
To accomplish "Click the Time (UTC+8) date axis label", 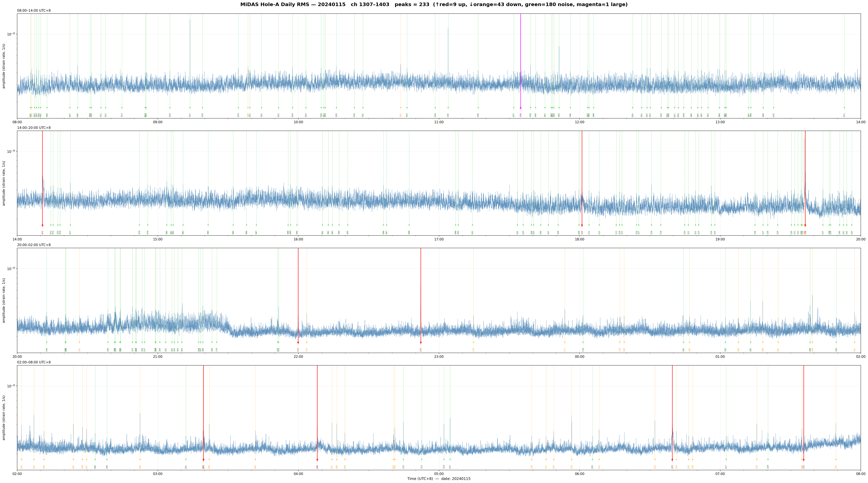I will coord(439,479).
